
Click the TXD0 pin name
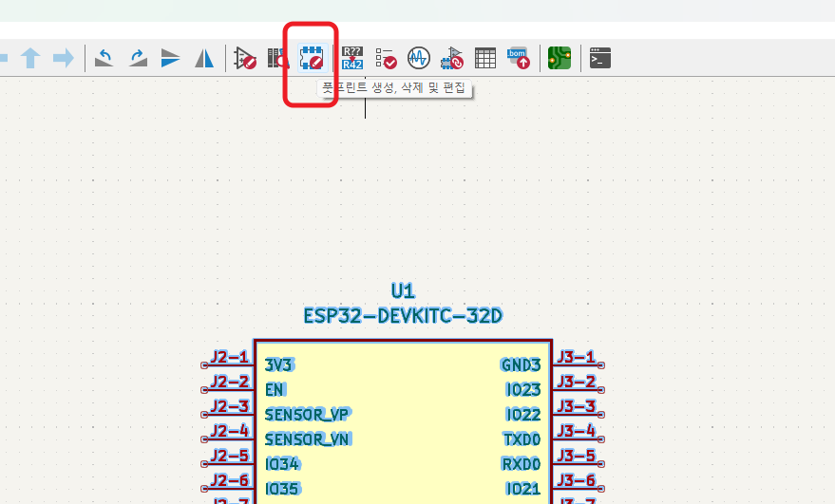tap(522, 439)
